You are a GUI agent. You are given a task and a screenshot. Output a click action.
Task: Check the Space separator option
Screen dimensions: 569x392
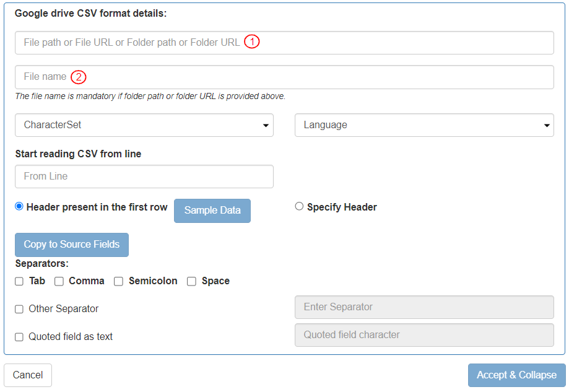(191, 281)
